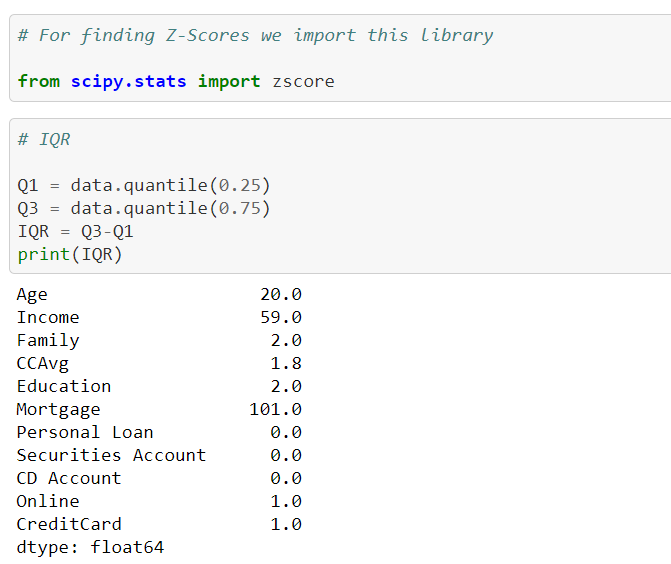
Task: Select the 'Mortgage' output row label
Action: coord(58,410)
